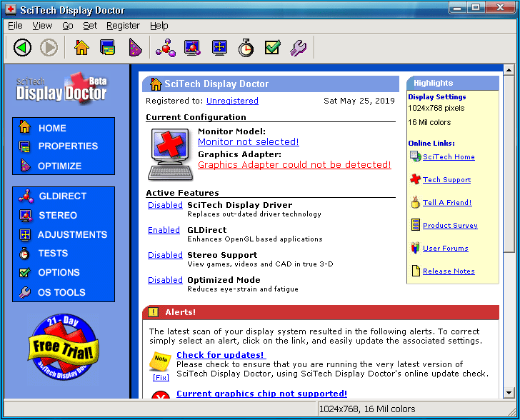The height and width of the screenshot is (420, 520).
Task: Click the yellow Note sticky icon in Alerts
Action: (x=161, y=361)
